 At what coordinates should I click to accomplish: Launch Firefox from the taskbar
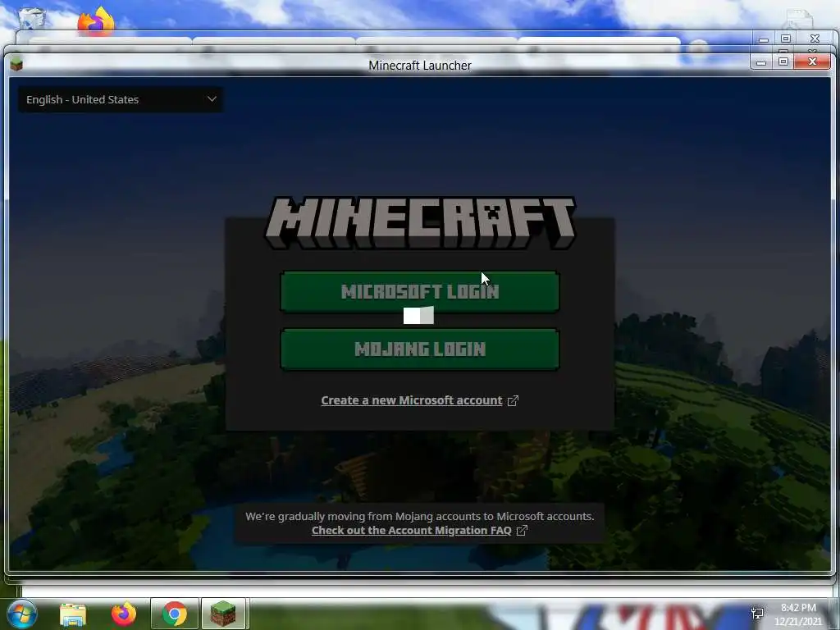[x=124, y=614]
